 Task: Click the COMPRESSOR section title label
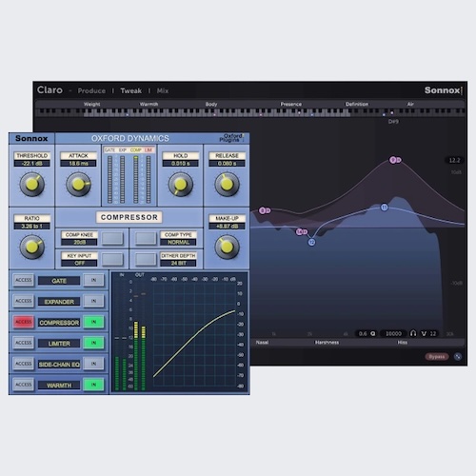[x=129, y=217]
